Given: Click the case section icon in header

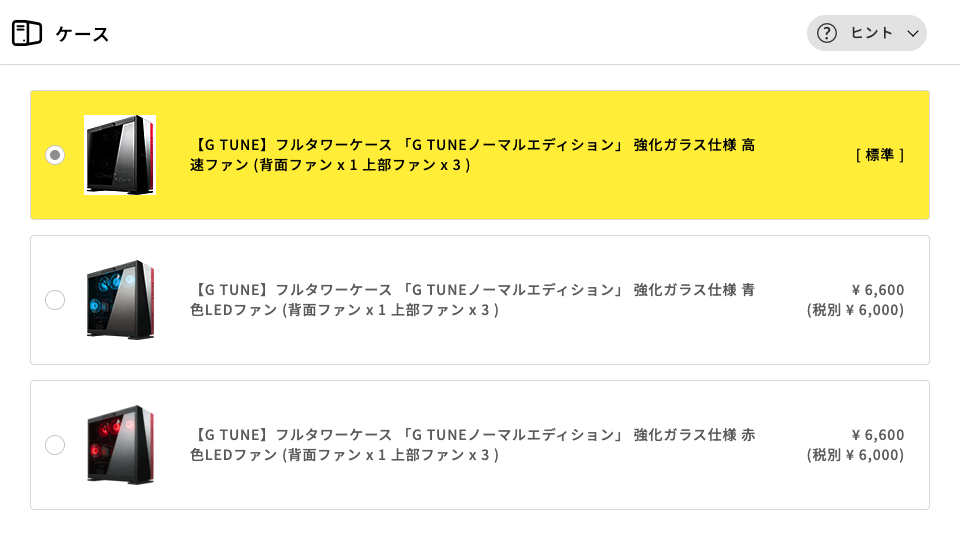Looking at the screenshot, I should click(27, 33).
